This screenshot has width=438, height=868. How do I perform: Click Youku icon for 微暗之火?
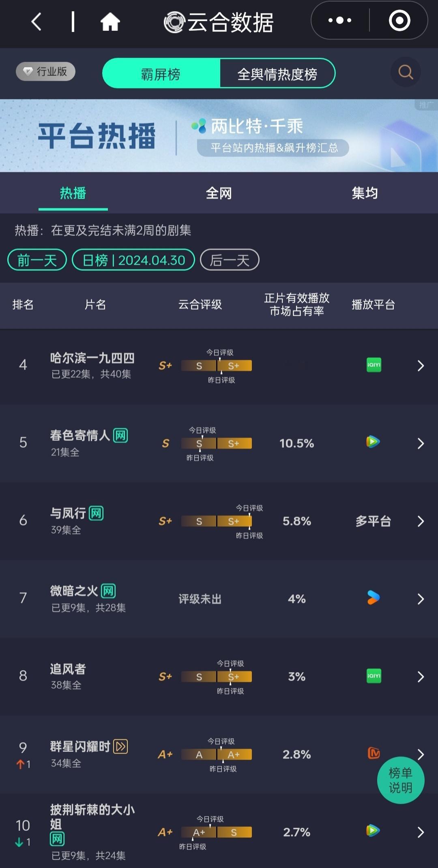pyautogui.click(x=373, y=597)
